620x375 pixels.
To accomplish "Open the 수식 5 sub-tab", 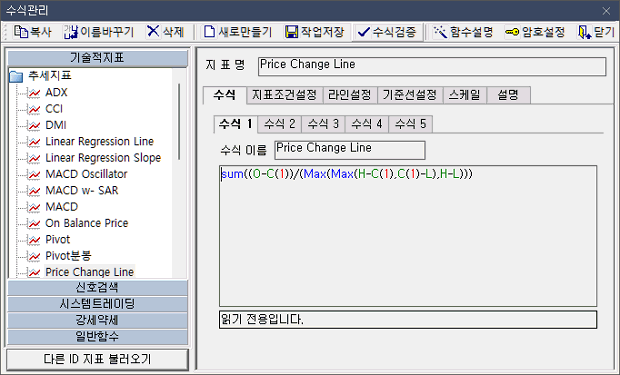I will (x=411, y=124).
